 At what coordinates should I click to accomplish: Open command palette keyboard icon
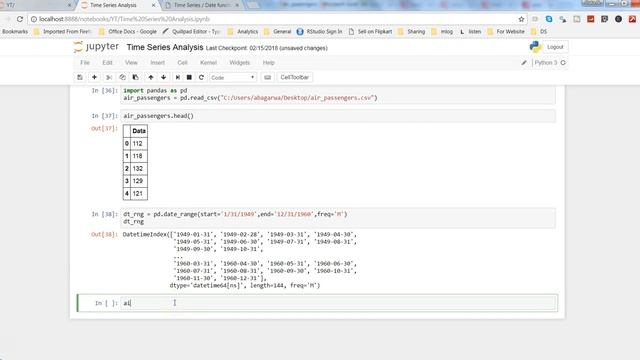pos(267,77)
